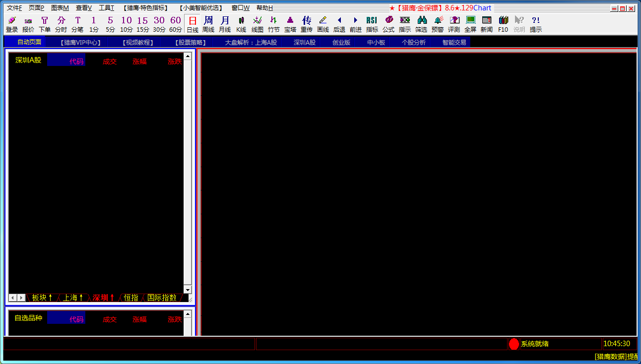This screenshot has width=641, height=364.
Task: Open the 文件 File menu
Action: (x=14, y=8)
